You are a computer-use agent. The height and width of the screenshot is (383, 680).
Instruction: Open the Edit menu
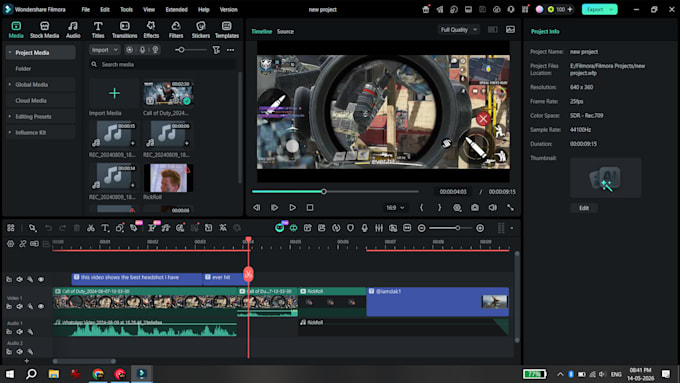pos(105,10)
